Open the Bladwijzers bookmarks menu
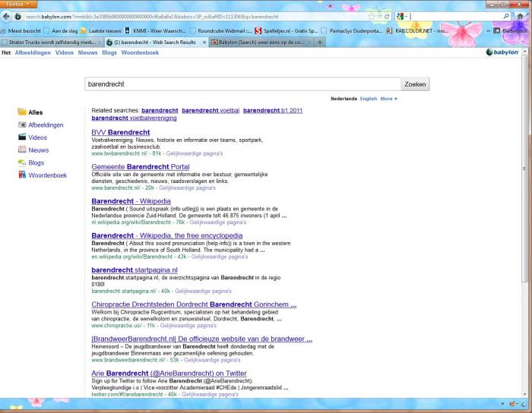The image size is (532, 413). [x=511, y=31]
